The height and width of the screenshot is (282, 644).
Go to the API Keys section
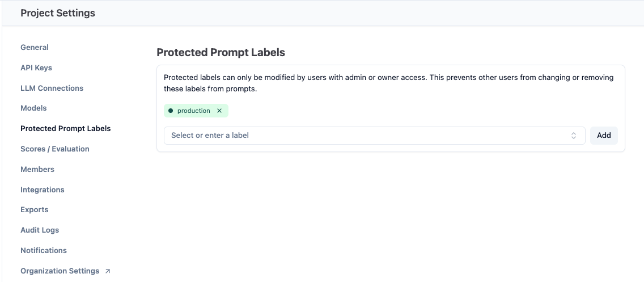coord(36,68)
